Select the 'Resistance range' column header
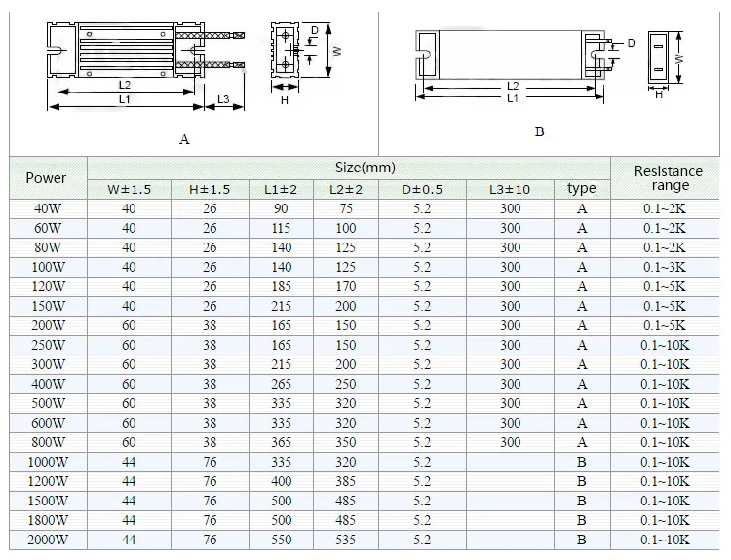Viewport: 731px width, 560px height. point(666,178)
